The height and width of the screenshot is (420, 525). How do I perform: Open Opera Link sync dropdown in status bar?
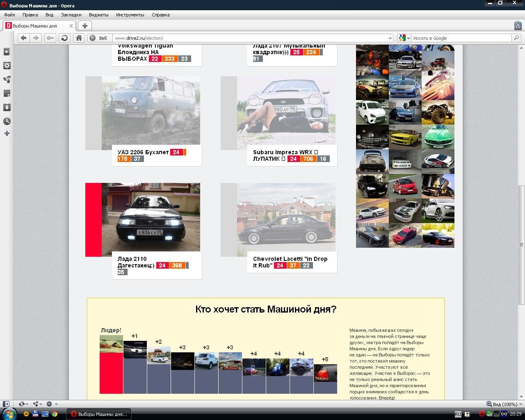coord(23,404)
